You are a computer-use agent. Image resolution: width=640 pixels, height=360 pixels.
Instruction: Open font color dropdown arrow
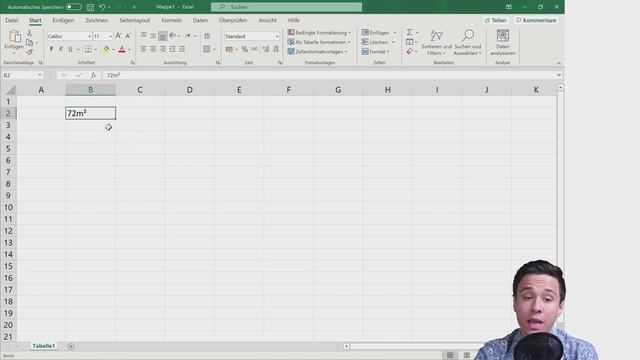pos(129,50)
